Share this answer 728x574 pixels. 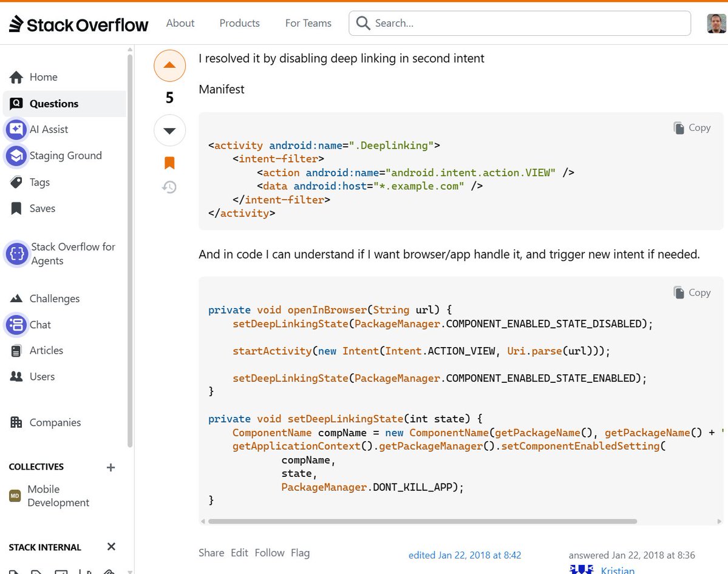click(x=211, y=553)
